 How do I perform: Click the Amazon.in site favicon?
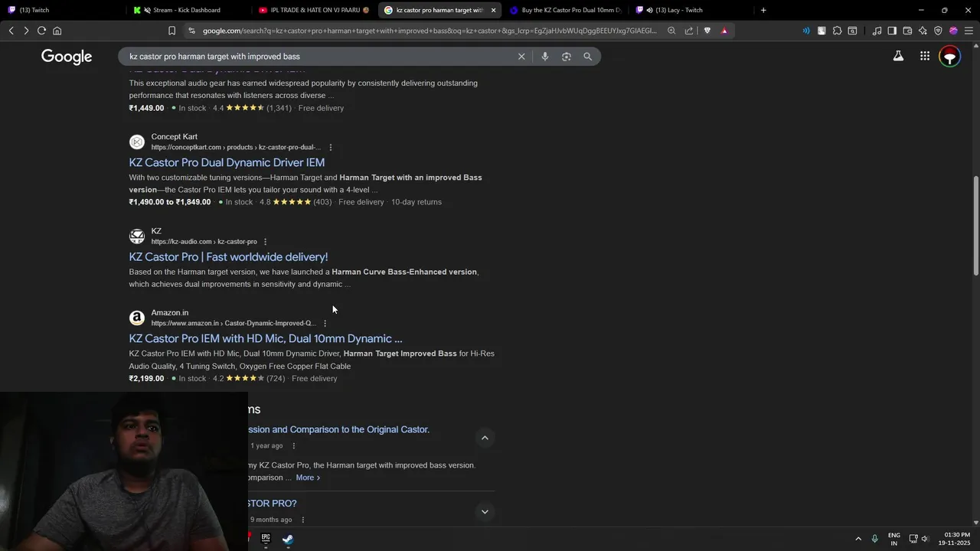coord(137,318)
